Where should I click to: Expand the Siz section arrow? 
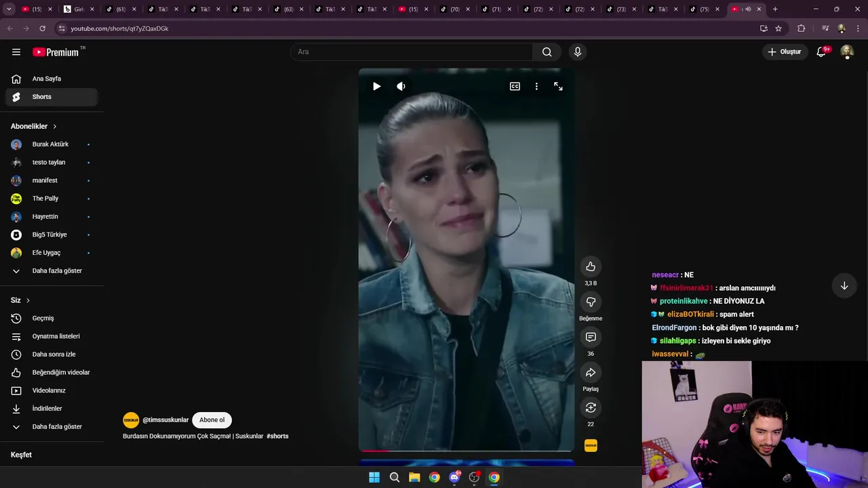tap(28, 300)
